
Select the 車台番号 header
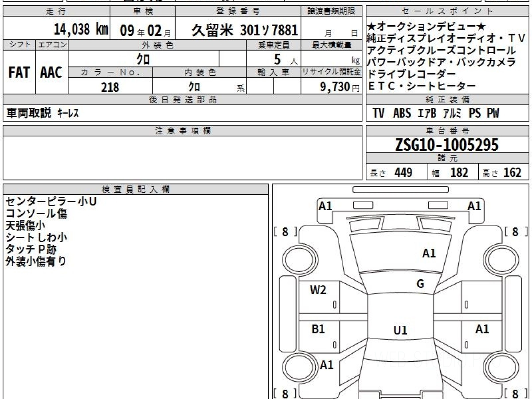[x=447, y=131]
